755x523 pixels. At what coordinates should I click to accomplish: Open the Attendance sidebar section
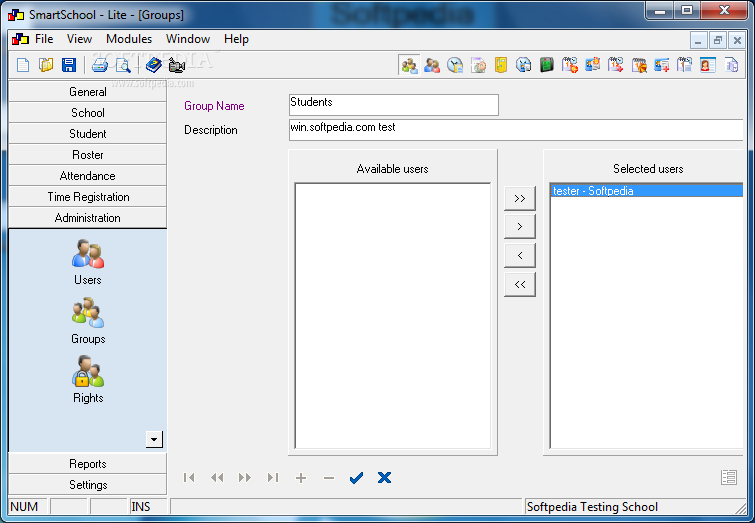pyautogui.click(x=88, y=176)
